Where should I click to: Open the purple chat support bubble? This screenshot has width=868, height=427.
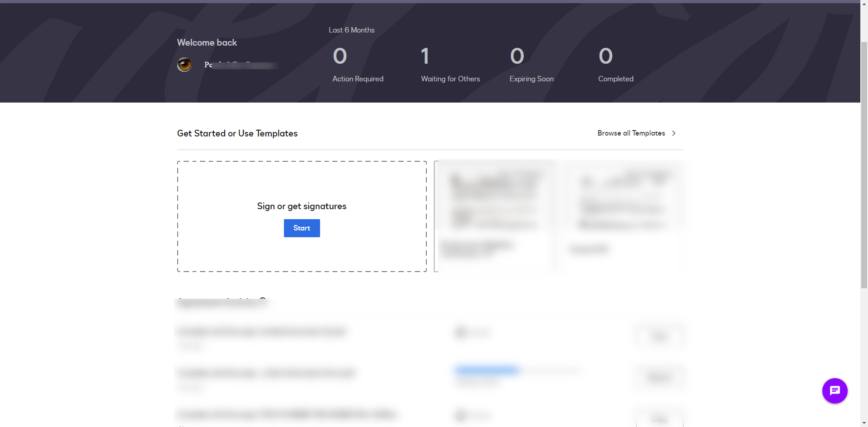click(835, 391)
